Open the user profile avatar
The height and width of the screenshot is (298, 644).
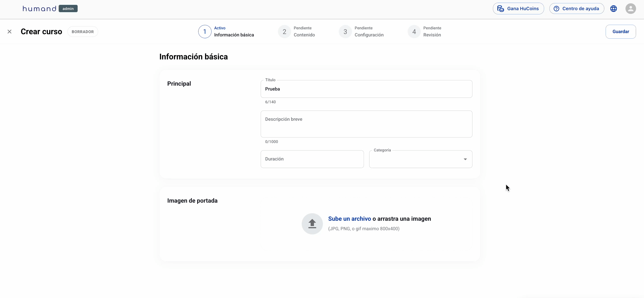(x=630, y=9)
